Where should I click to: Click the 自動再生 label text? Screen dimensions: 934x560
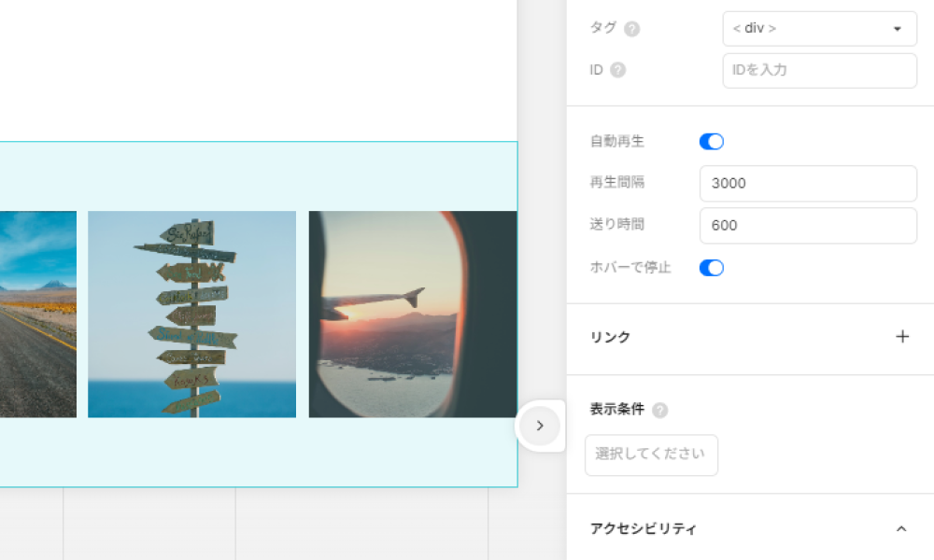tap(617, 142)
